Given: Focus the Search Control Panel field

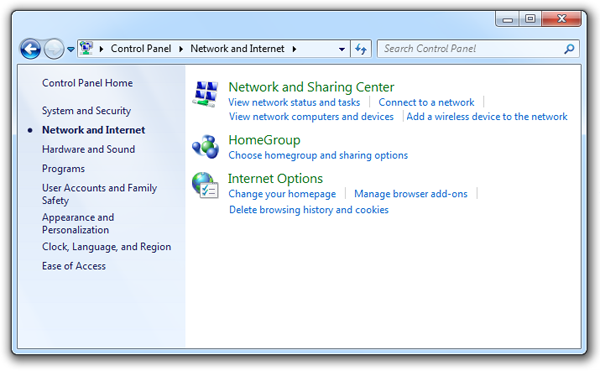Looking at the screenshot, I should (x=478, y=49).
